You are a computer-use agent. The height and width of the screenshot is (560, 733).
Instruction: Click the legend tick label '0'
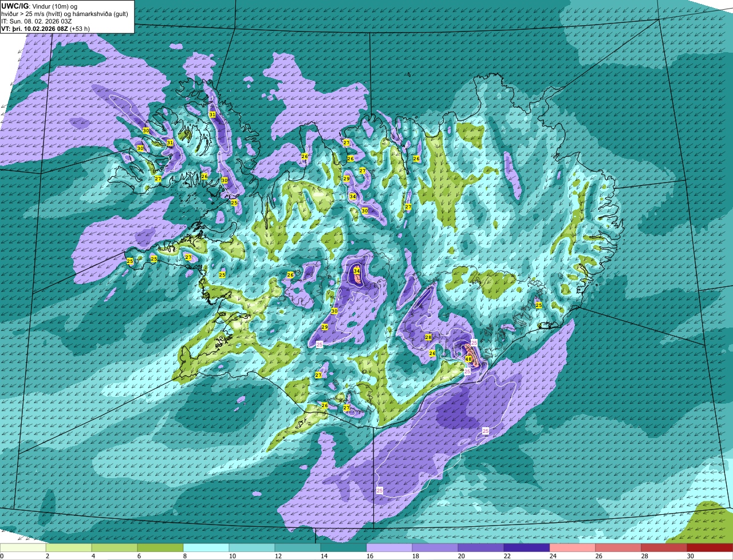tap(2, 556)
